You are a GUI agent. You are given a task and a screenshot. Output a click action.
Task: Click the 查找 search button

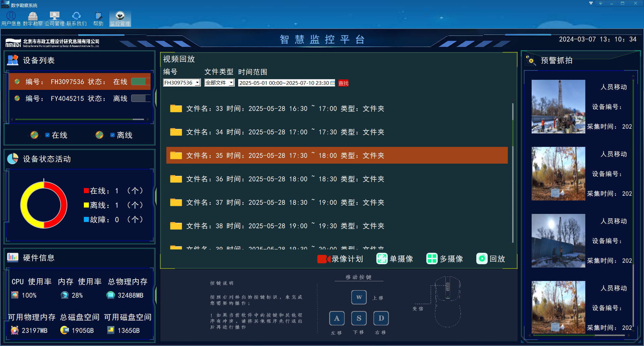tap(343, 83)
